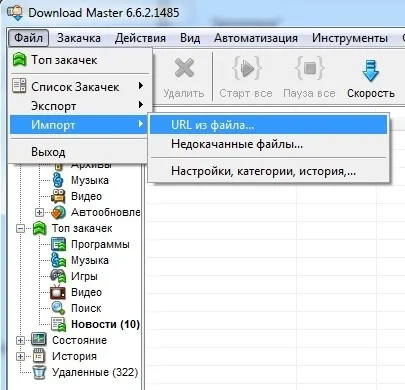Click the Видео TV icon under Топ закачек
405x390 pixels.
(58, 292)
